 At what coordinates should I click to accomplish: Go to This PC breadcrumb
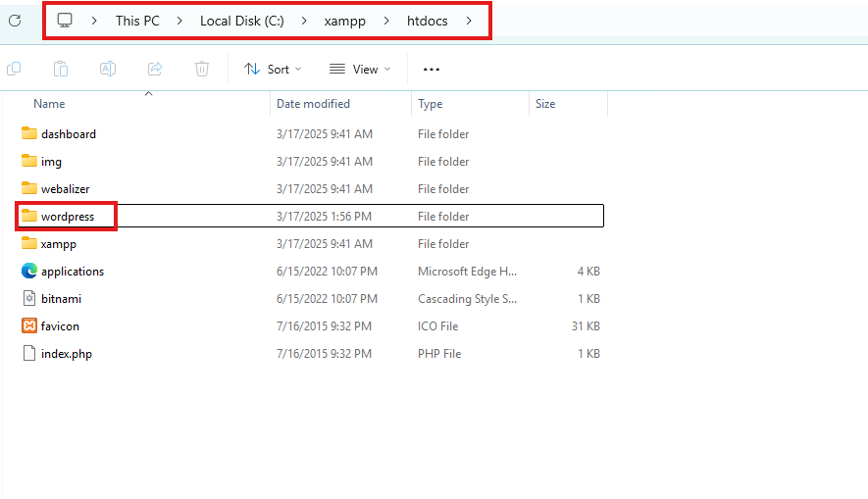(x=137, y=21)
